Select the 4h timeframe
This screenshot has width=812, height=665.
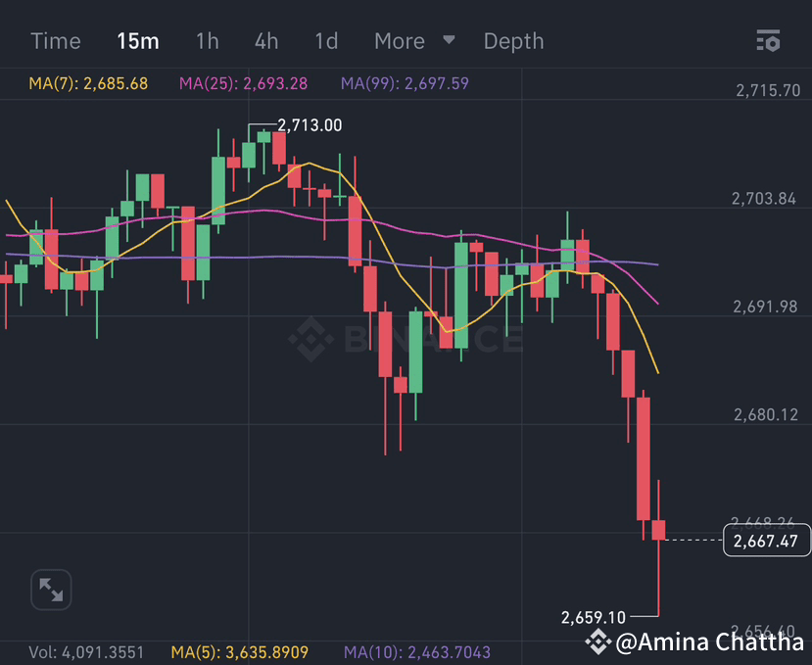pos(265,41)
